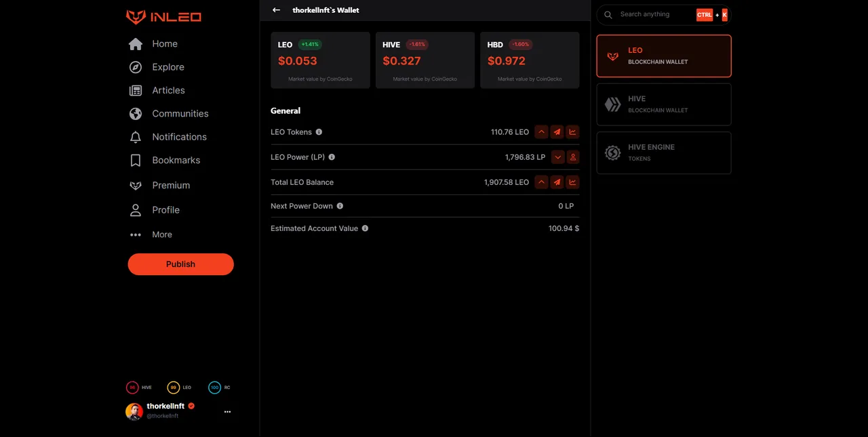Switch to the HIVE Blockchain Wallet tab
This screenshot has height=437, width=868.
tap(664, 104)
